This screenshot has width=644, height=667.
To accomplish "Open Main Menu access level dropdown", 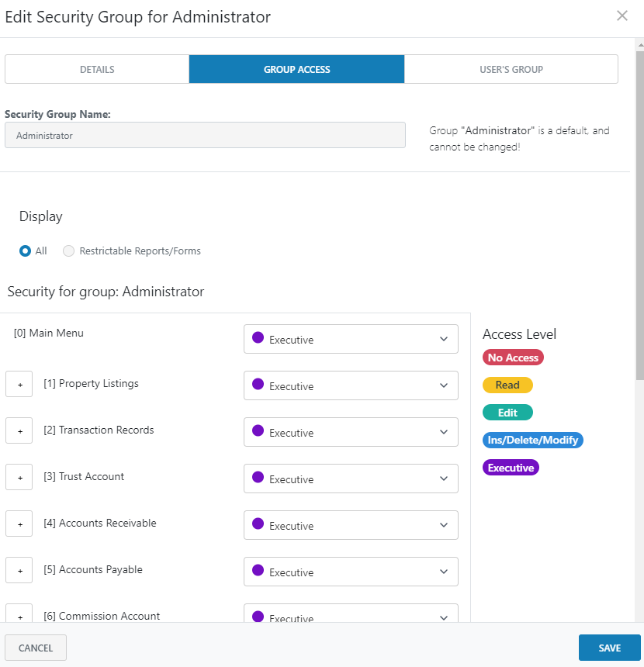I will 351,339.
